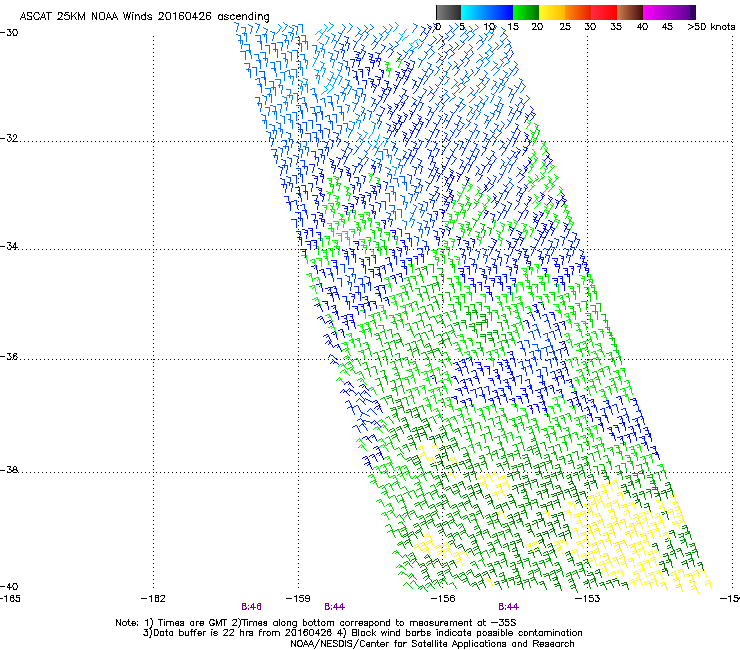Click the purple 45–50 knots legend swatch
Image resolution: width=740 pixels, height=650 pixels.
coord(682,12)
